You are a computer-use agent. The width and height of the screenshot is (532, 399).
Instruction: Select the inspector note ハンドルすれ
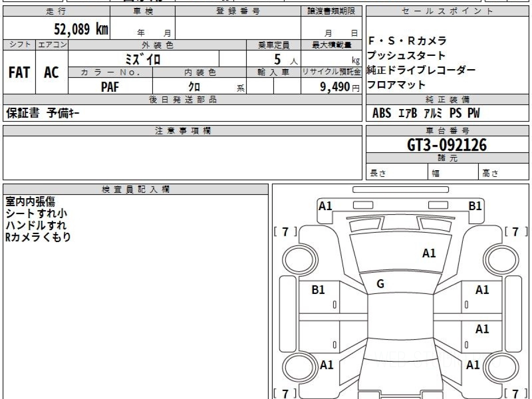tap(36, 225)
